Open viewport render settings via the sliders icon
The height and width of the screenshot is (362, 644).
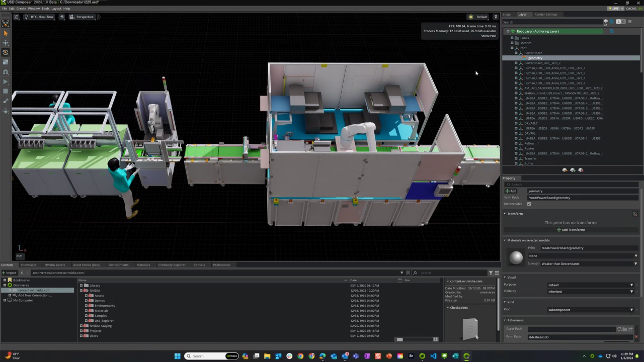(x=17, y=17)
